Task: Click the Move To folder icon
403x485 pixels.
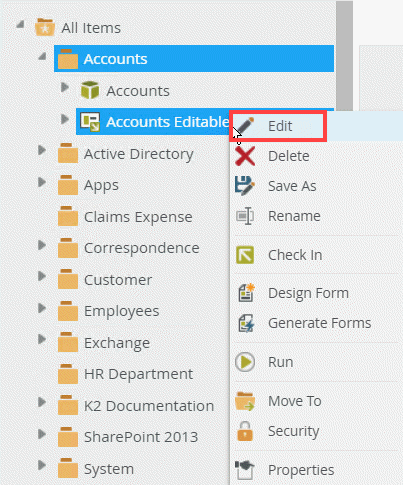Action: pyautogui.click(x=245, y=401)
